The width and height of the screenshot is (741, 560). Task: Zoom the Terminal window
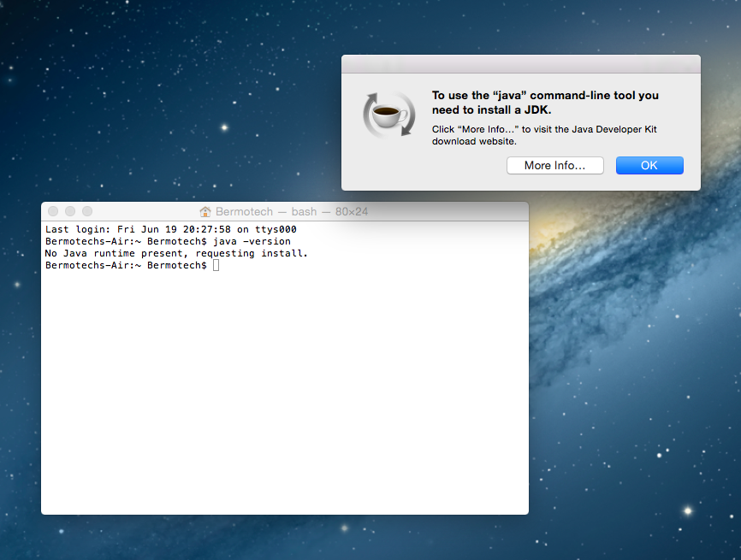[x=87, y=211]
